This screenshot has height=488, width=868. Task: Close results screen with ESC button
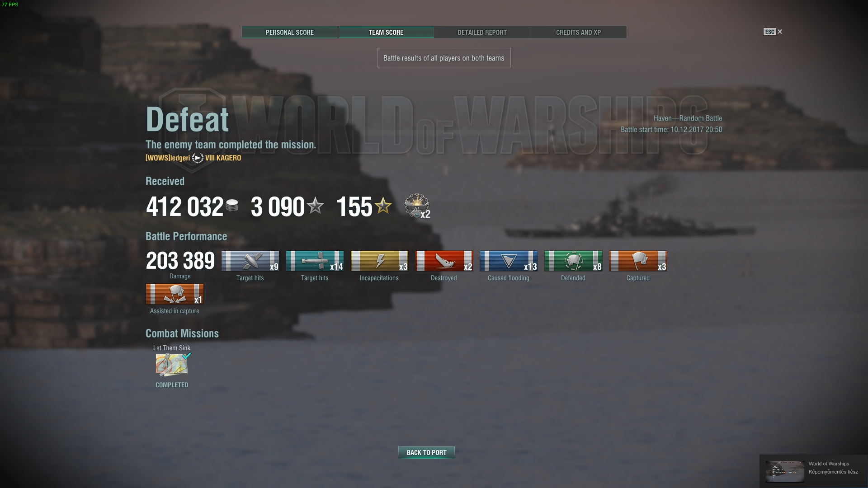tap(773, 32)
